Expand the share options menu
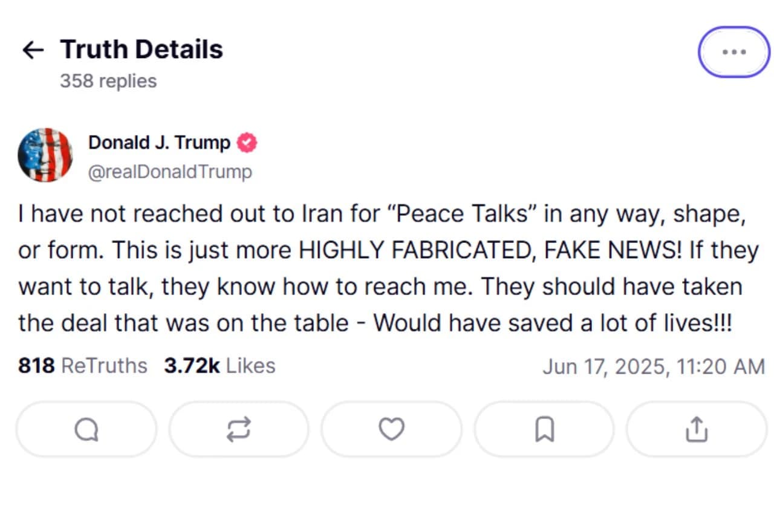Image resolution: width=774 pixels, height=532 pixels. pyautogui.click(x=695, y=429)
